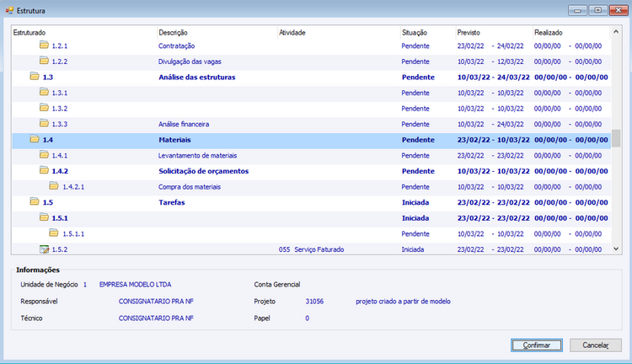Viewport: 632px width, 364px height.
Task: Click the 'Materiais' description in selected row
Action: pos(174,140)
